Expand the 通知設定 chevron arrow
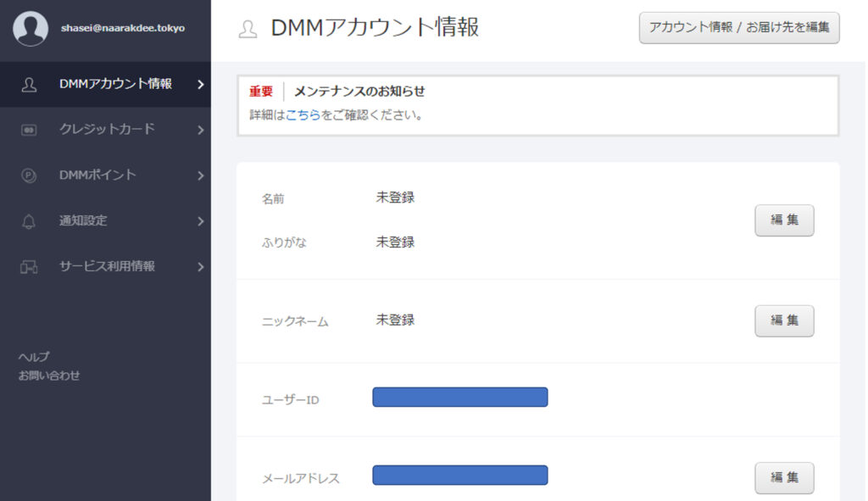 click(x=201, y=222)
